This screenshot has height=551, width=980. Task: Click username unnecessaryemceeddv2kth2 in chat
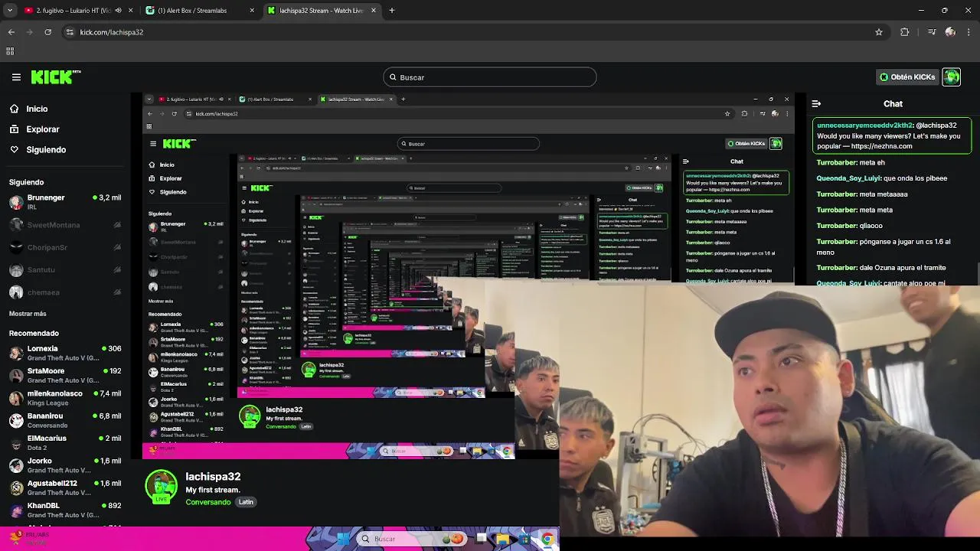(x=865, y=126)
